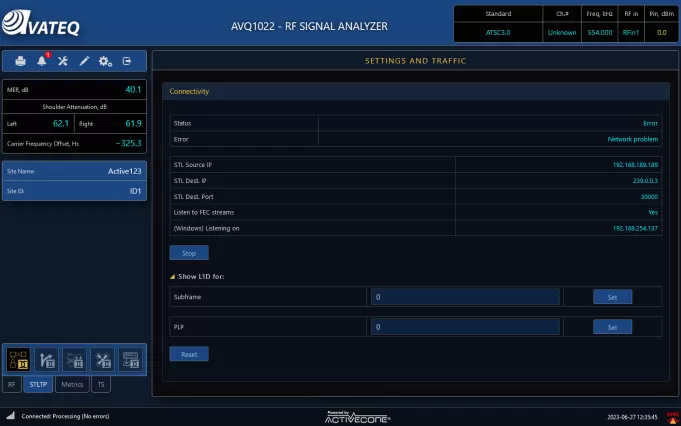The image size is (681, 426).
Task: Click the MER value 40.1
Action: (133, 89)
